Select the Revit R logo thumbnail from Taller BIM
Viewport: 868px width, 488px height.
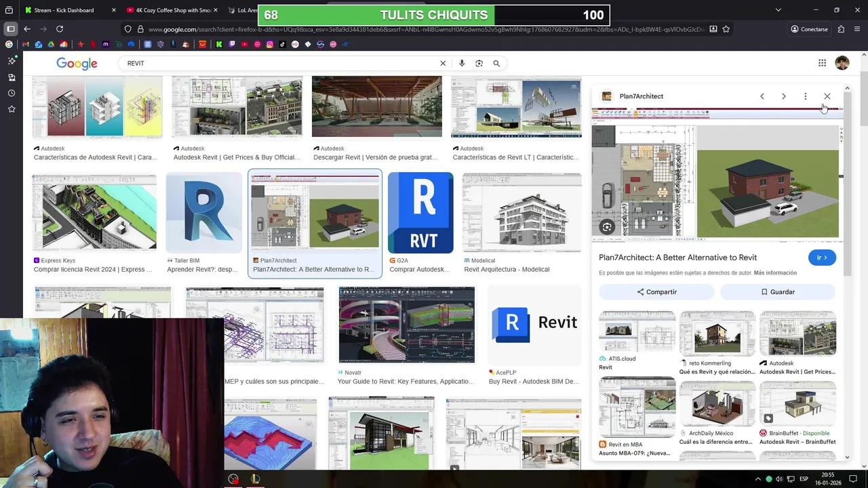[204, 213]
